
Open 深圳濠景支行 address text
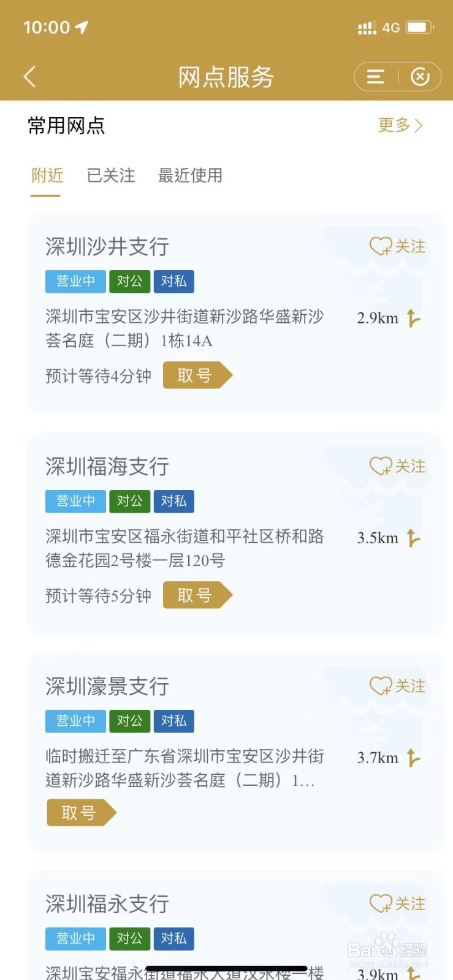click(184, 768)
